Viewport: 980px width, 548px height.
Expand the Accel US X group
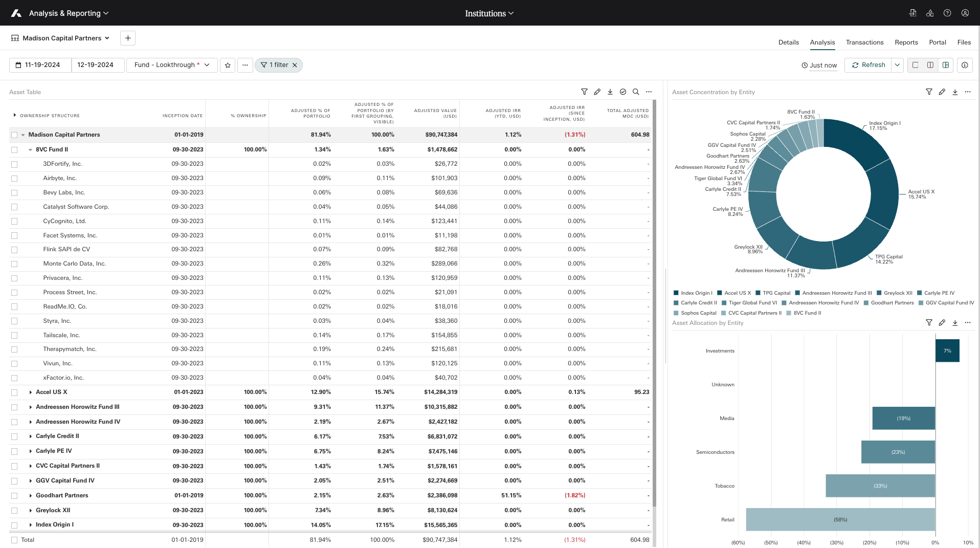pos(31,392)
